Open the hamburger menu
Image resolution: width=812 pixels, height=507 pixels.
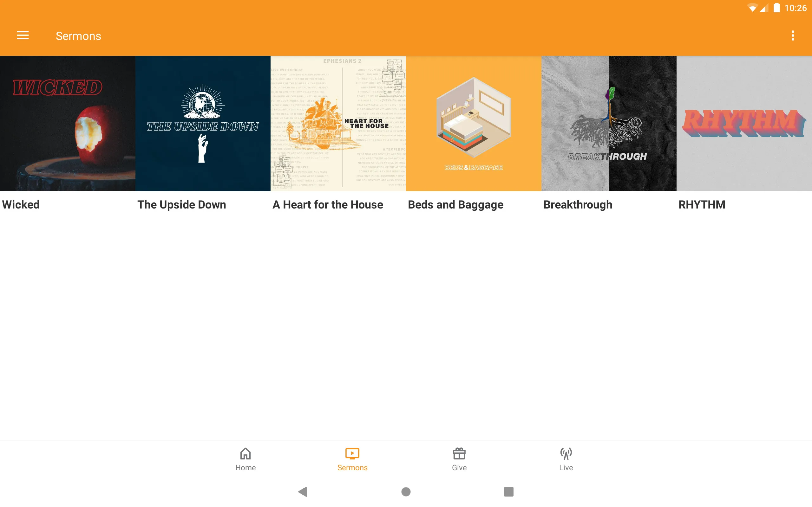click(x=23, y=35)
